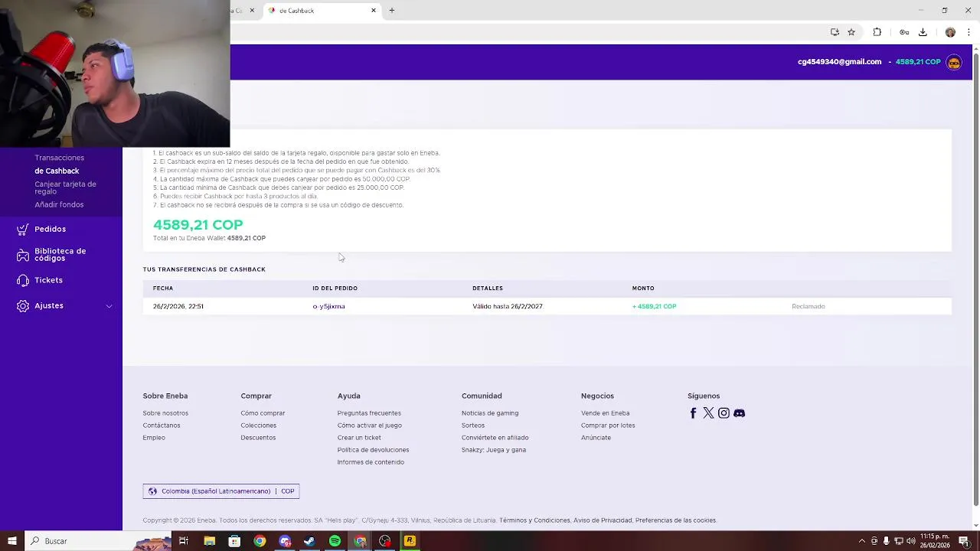Open the 'Biblioteca de códigos' section

60,255
